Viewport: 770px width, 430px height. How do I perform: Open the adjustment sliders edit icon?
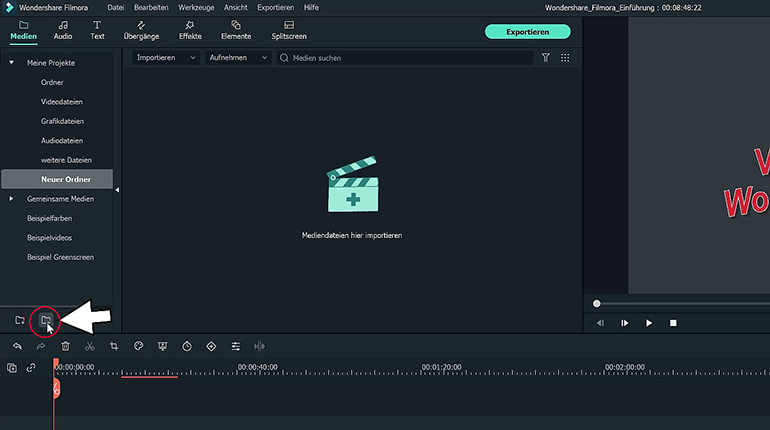(x=236, y=347)
